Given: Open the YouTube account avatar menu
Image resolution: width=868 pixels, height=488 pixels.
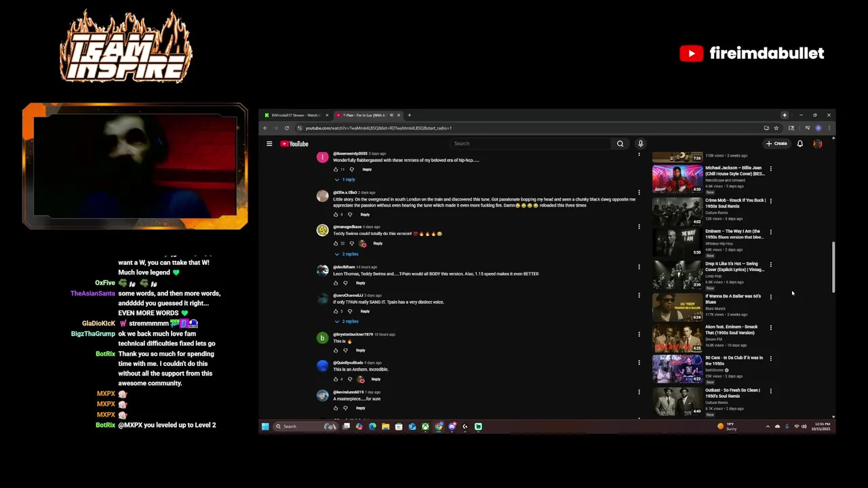Looking at the screenshot, I should (818, 144).
